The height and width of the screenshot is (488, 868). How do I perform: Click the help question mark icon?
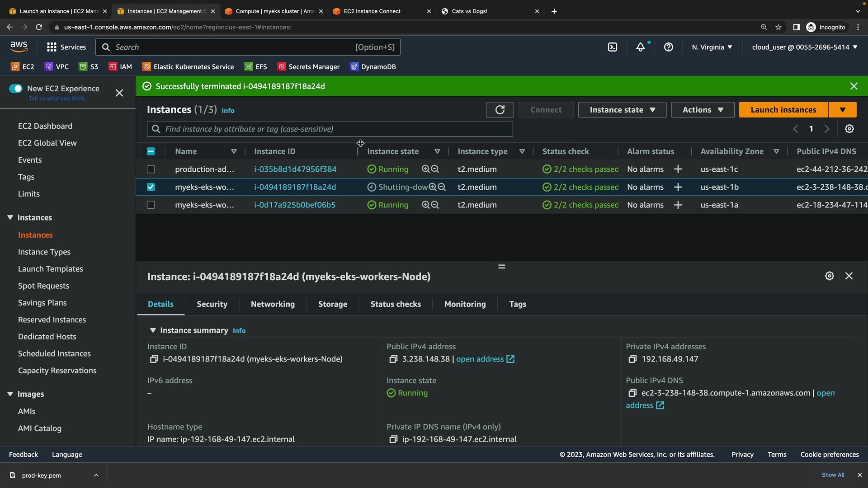coord(669,47)
